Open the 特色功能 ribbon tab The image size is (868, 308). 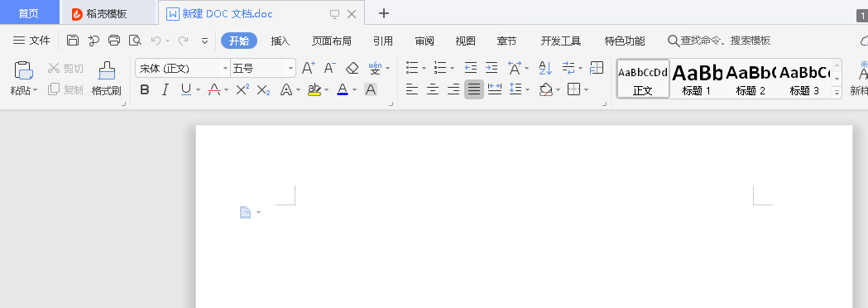(625, 41)
